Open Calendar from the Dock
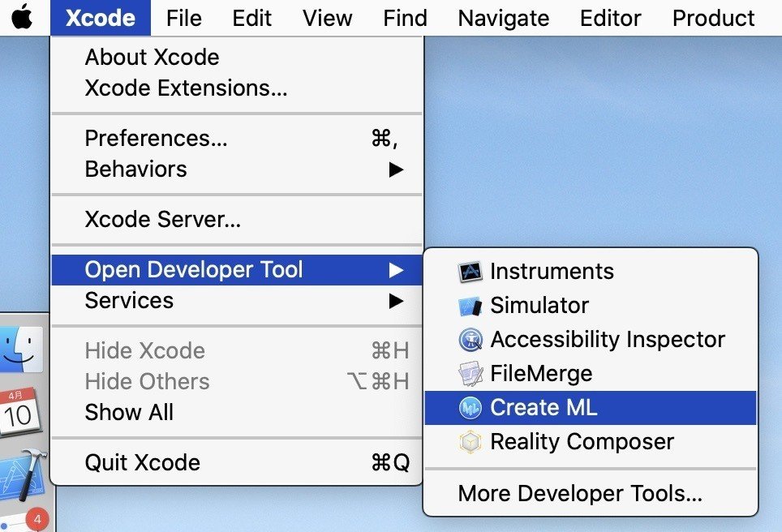782x532 pixels. (18, 413)
